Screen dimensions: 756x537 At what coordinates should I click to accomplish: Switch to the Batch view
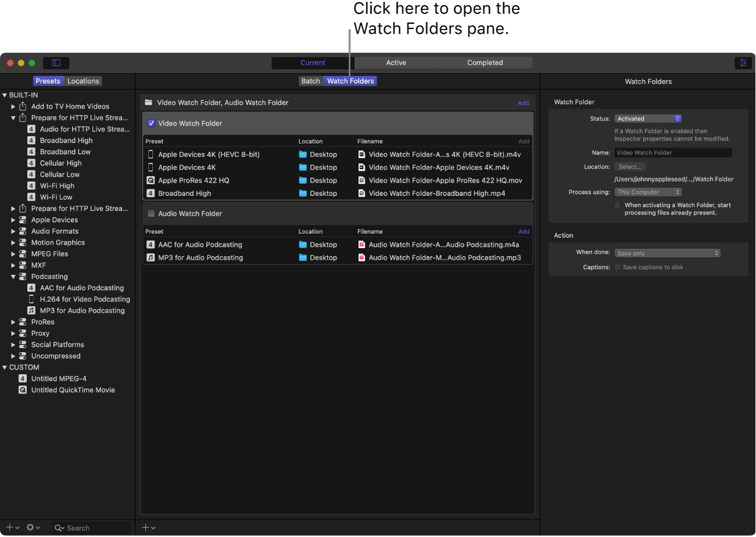click(311, 81)
